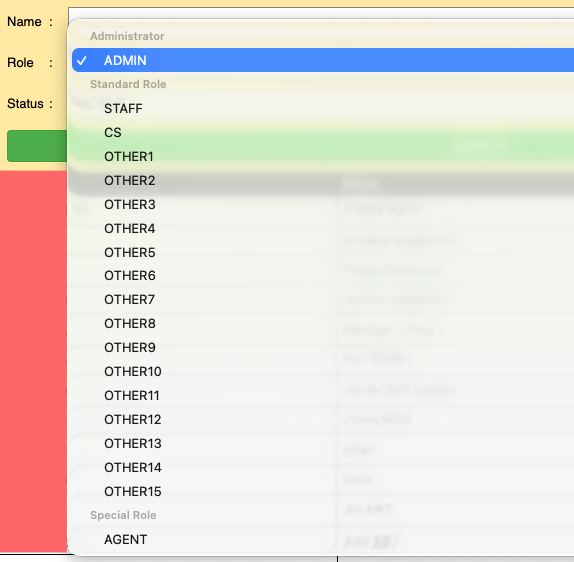Image resolution: width=574 pixels, height=562 pixels.
Task: Select OTHER12 from the dropdown
Action: tap(323, 419)
